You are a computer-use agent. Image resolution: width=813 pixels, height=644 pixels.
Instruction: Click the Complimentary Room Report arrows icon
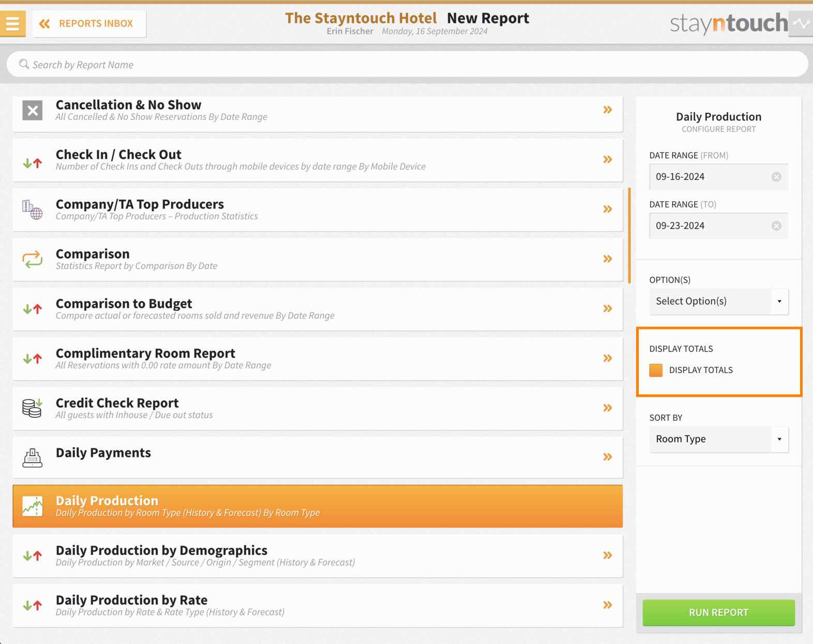(32, 358)
